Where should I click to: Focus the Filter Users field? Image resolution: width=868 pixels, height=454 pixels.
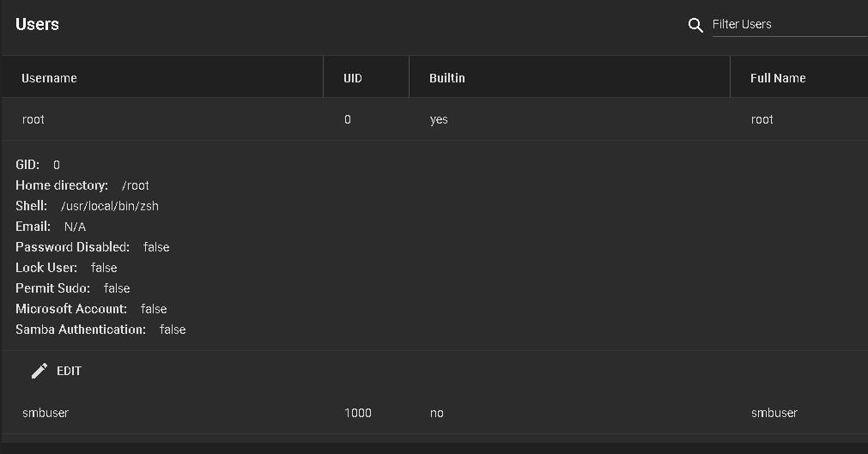click(789, 24)
